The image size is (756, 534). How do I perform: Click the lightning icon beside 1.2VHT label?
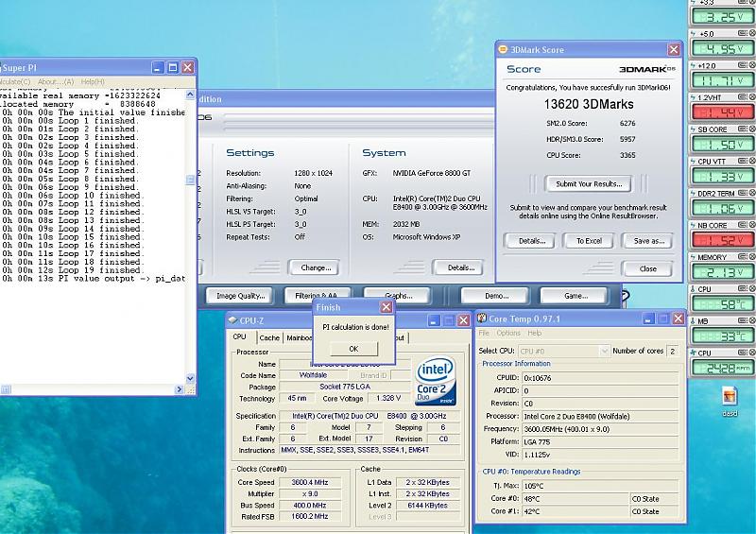tap(693, 97)
